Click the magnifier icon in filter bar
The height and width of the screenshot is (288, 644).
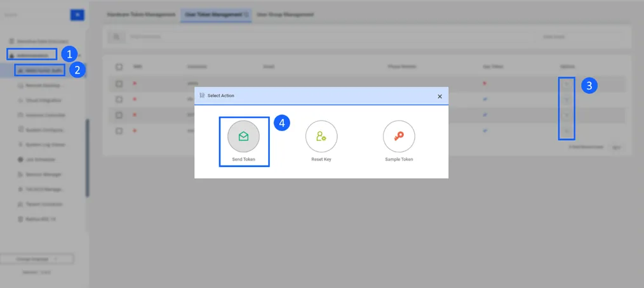point(117,37)
